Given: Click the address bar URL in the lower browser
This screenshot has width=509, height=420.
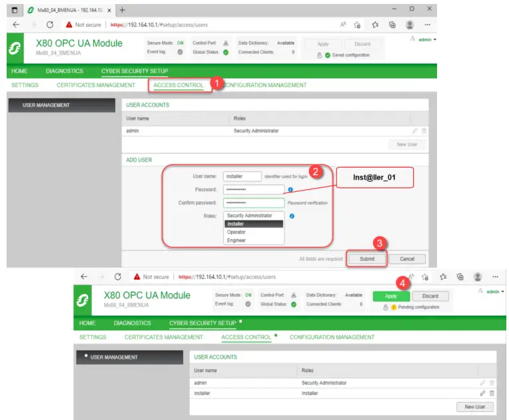Looking at the screenshot, I should coord(227,277).
